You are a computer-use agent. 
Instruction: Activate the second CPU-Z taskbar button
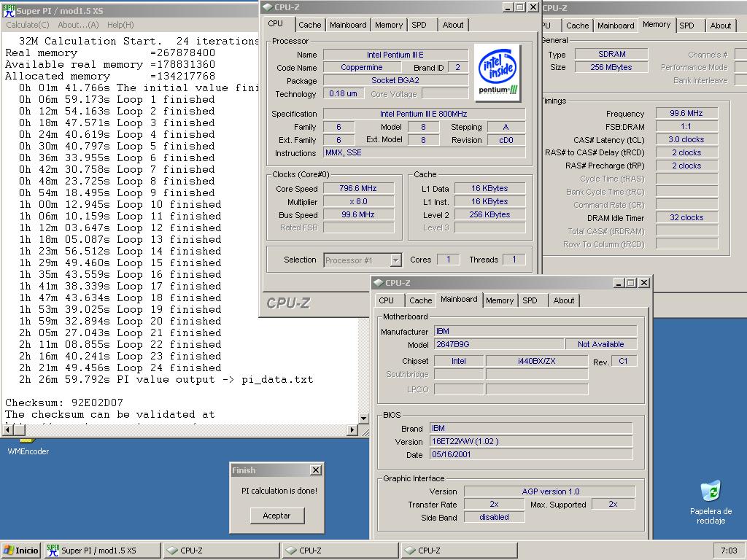(x=340, y=551)
